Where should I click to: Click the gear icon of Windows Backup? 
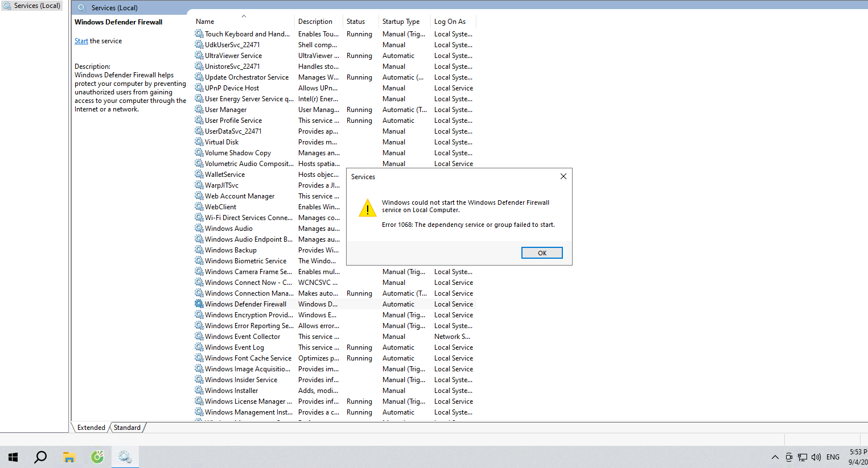click(x=199, y=250)
